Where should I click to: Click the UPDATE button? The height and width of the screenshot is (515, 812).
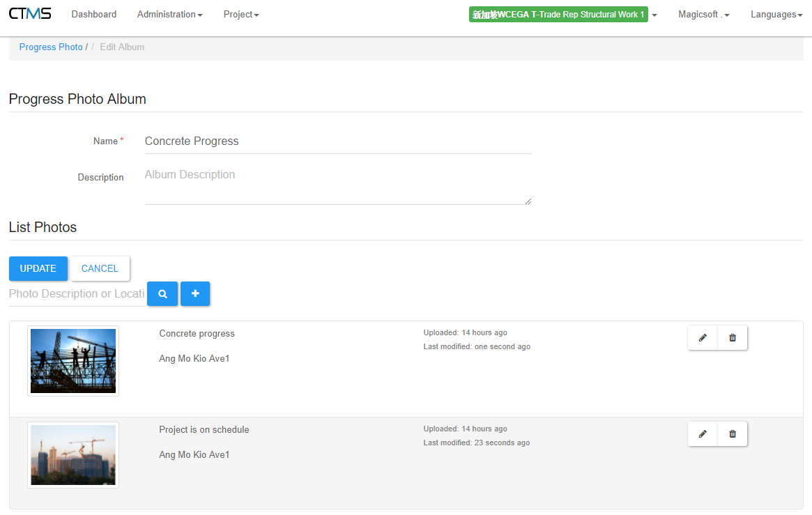click(x=38, y=268)
